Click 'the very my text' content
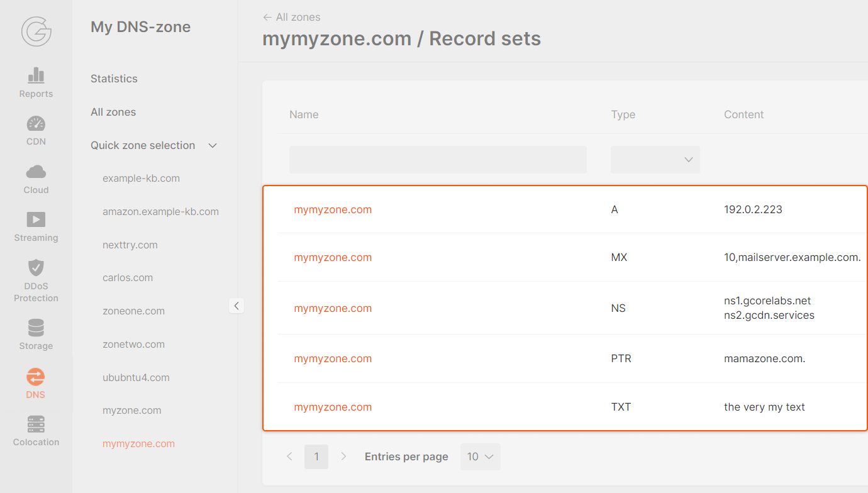This screenshot has height=493, width=868. point(764,407)
